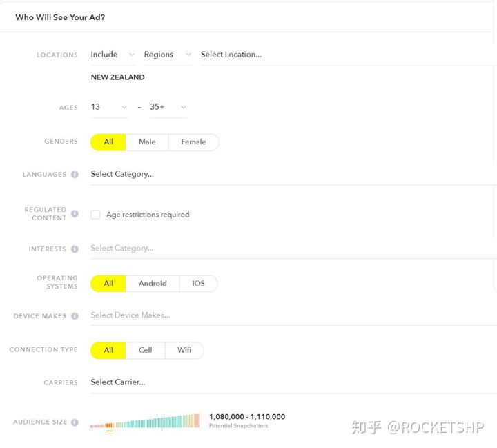The width and height of the screenshot is (497, 448).
Task: Click the Select Carrier field
Action: point(293,382)
